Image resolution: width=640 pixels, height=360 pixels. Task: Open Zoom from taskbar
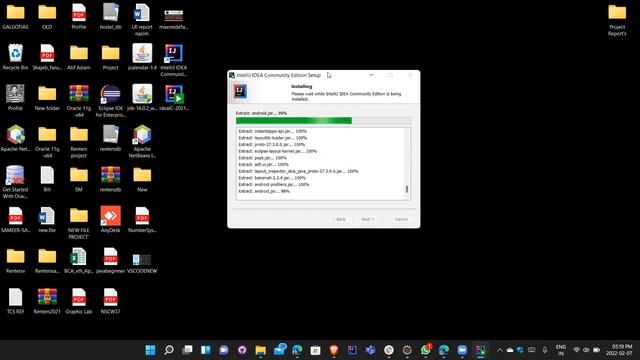click(x=462, y=350)
